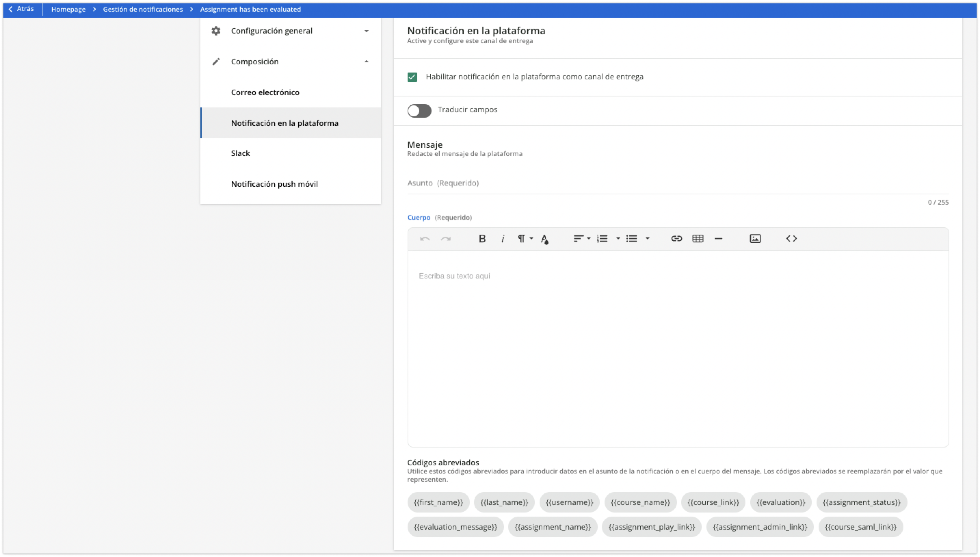Insert the {{course_name}} shortcode
The height and width of the screenshot is (557, 980).
point(640,502)
